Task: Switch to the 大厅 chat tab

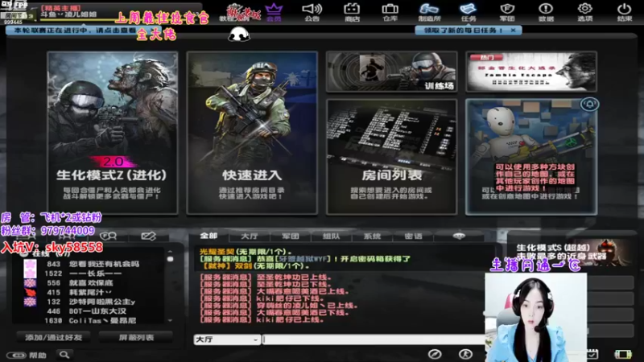Action: tap(250, 236)
